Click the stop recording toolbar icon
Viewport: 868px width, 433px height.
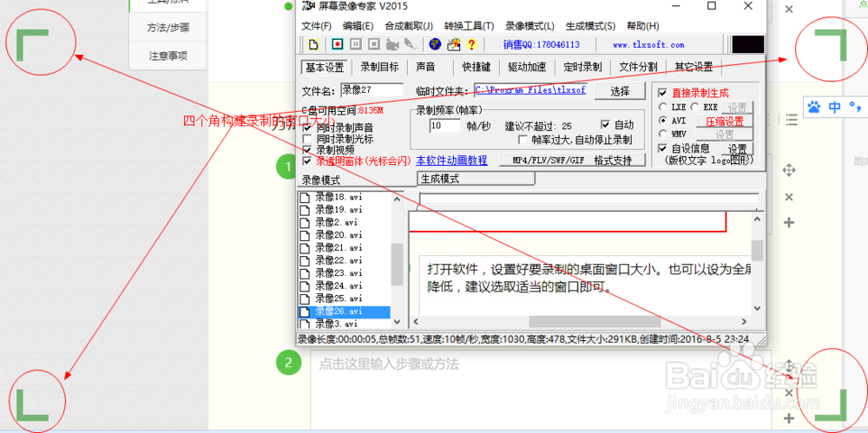pos(374,44)
